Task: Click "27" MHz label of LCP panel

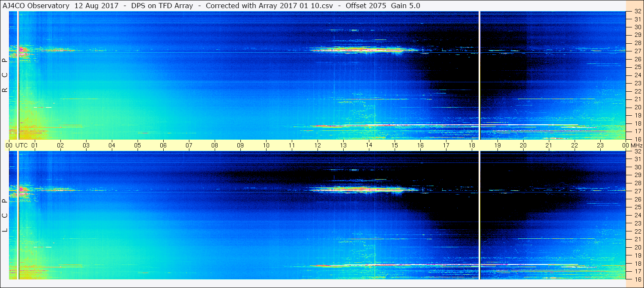Action: tap(637, 191)
